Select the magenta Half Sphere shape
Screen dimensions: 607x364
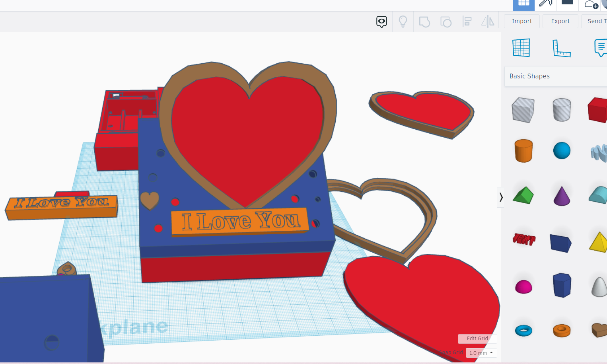coord(523,286)
